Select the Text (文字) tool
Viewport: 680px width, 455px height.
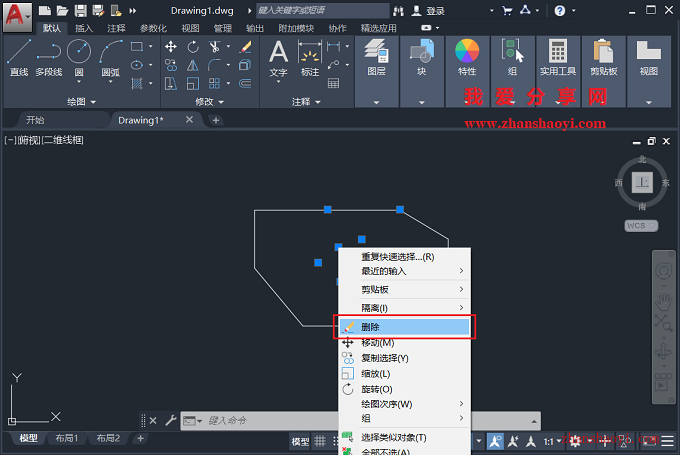278,59
